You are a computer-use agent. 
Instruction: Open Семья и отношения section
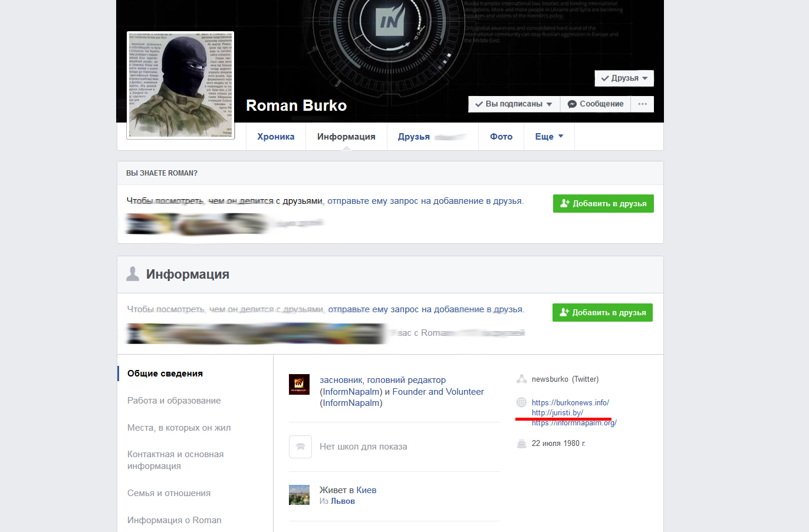[x=169, y=493]
